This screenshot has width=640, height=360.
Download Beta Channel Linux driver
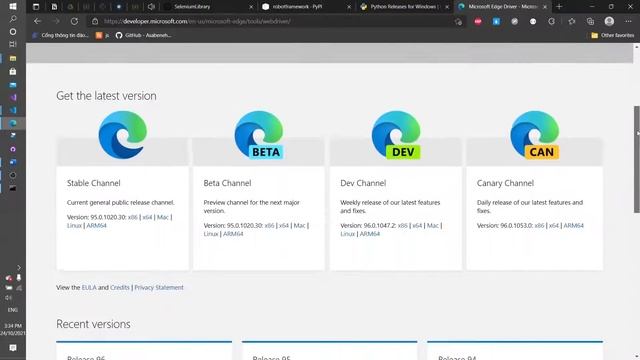pyautogui.click(x=211, y=234)
